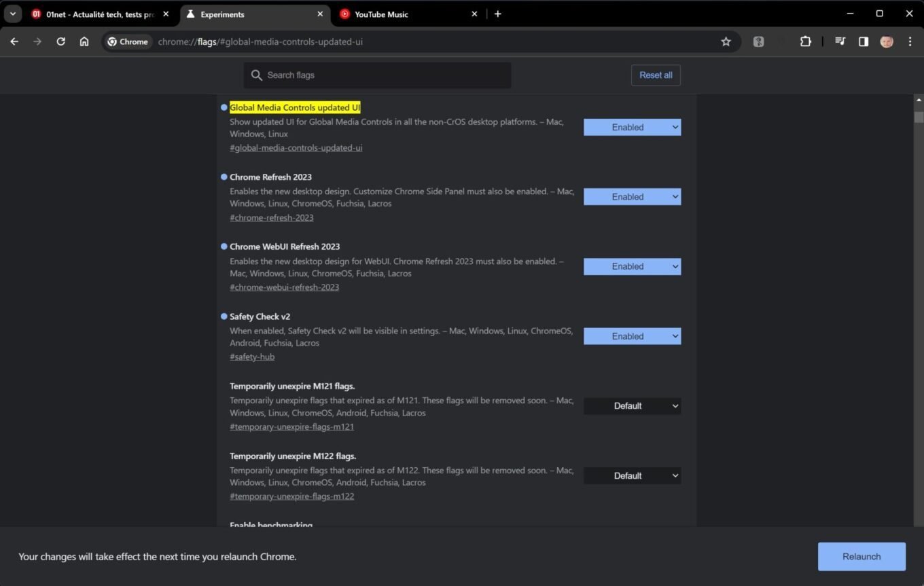
Task: Click the Safety Check v2 heading
Action: point(260,316)
